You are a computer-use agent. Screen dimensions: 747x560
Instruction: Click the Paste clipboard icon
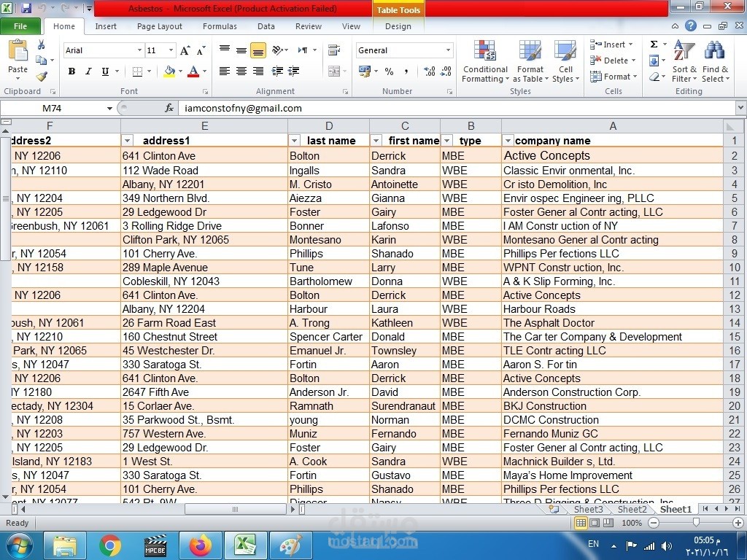18,51
